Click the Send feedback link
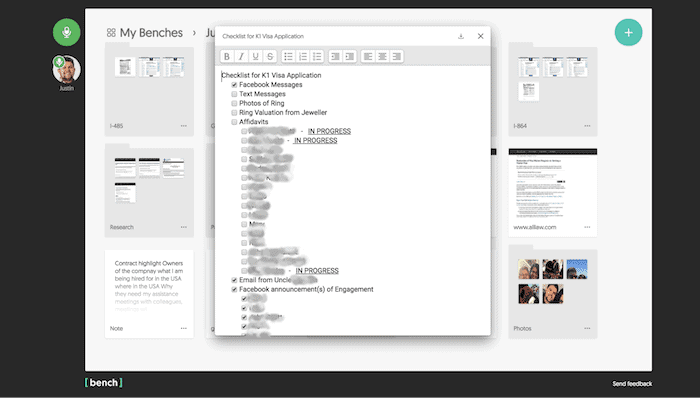700x398 pixels. pos(632,384)
